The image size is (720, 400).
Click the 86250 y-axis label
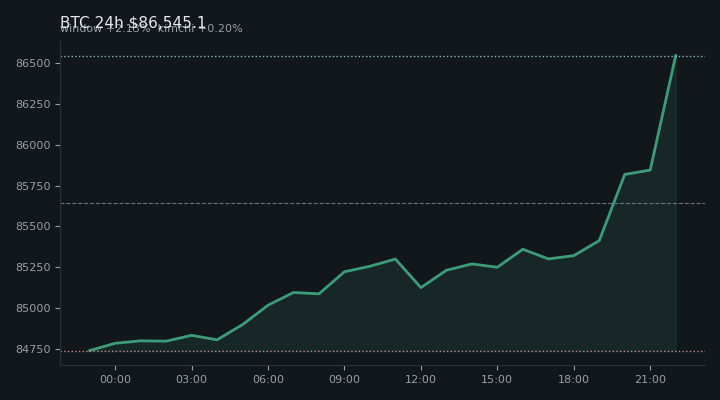33,104
